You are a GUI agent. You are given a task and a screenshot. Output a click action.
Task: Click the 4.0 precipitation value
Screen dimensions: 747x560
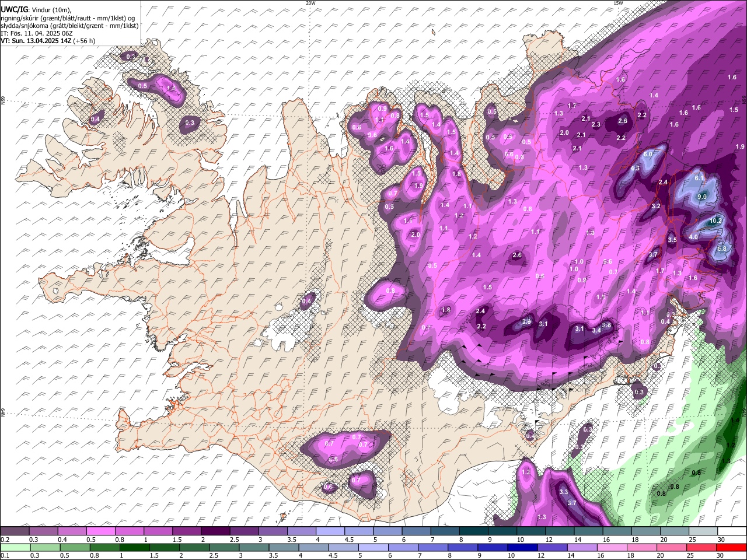(693, 237)
